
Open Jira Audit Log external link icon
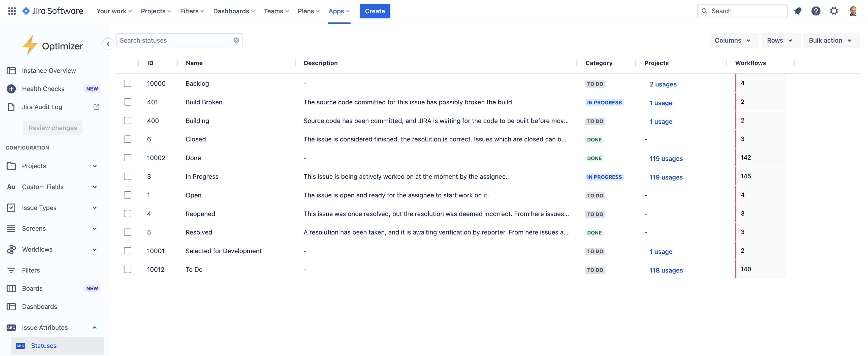[x=96, y=107]
